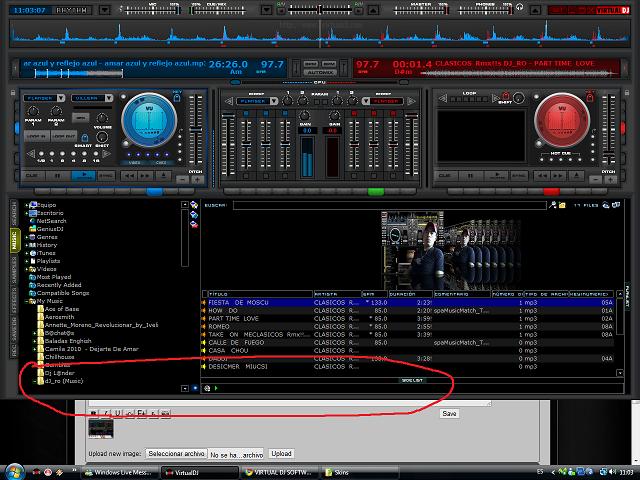
Task: Sync the right deck tempo
Action: click(x=519, y=176)
